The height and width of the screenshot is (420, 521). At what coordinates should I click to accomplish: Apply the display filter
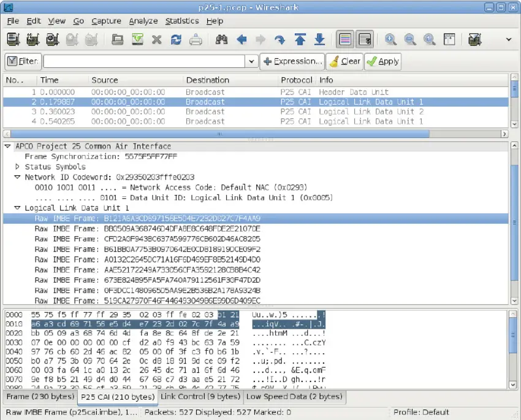[382, 61]
